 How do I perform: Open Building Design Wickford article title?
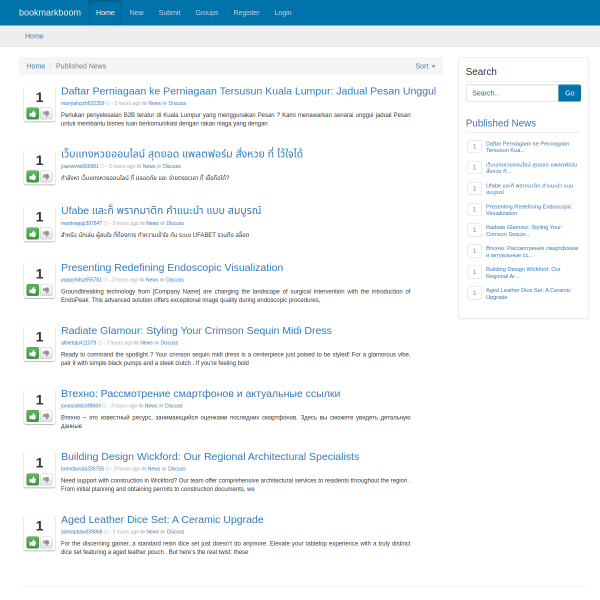point(210,457)
